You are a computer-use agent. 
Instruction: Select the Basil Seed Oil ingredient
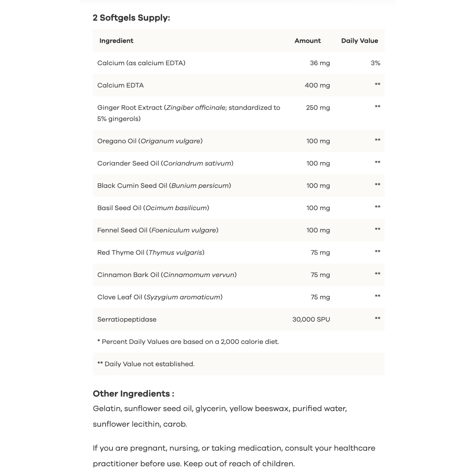(153, 208)
